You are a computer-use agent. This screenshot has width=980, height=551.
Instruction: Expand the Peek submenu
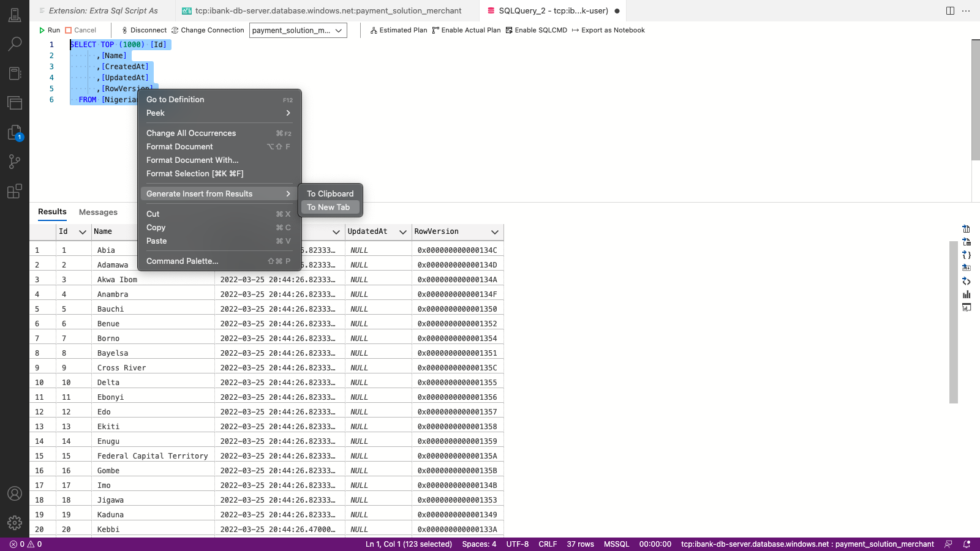(156, 113)
